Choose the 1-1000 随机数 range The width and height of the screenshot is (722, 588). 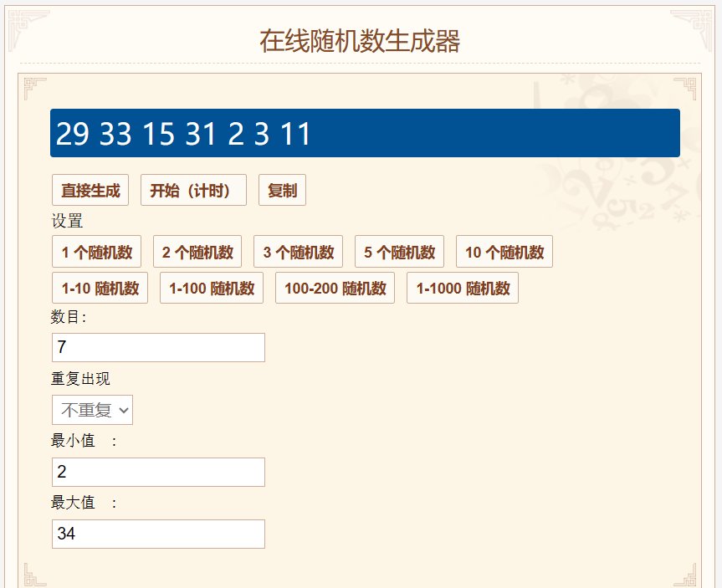(463, 288)
